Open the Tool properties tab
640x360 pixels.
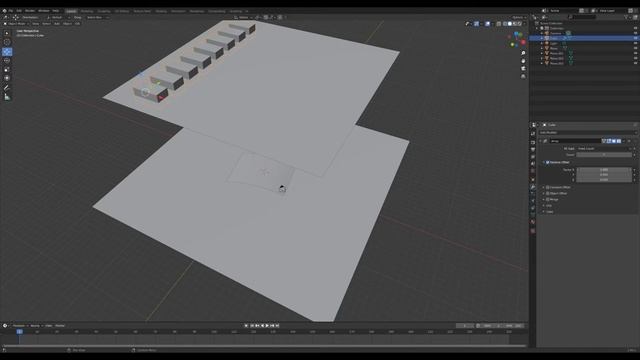[533, 134]
